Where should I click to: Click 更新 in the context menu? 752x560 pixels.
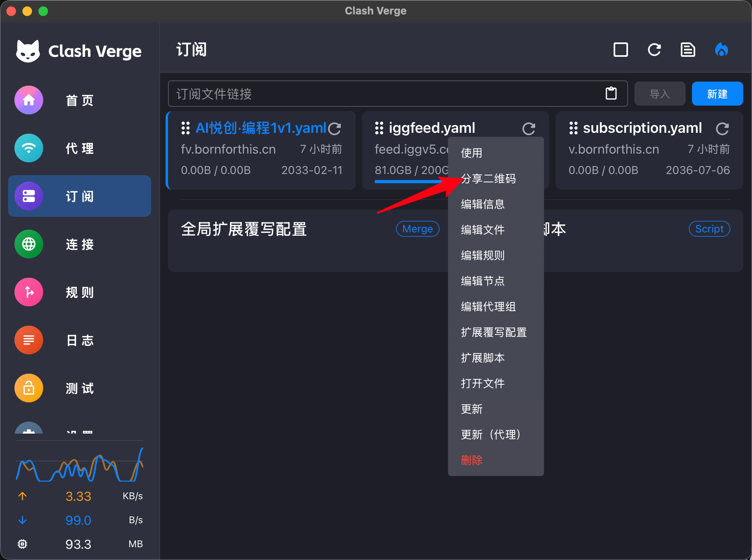coord(496,409)
